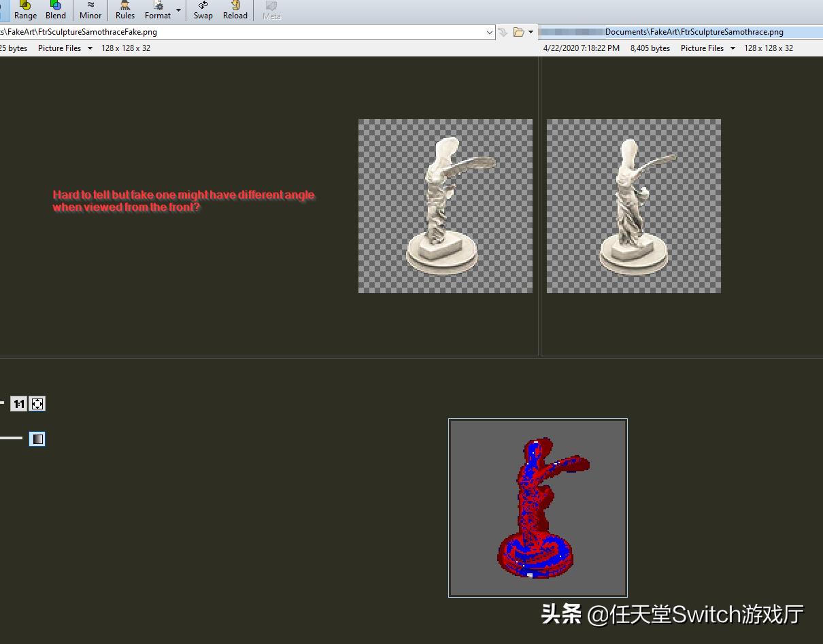Expand the Format dropdown arrow
This screenshot has height=644, width=823.
point(179,10)
